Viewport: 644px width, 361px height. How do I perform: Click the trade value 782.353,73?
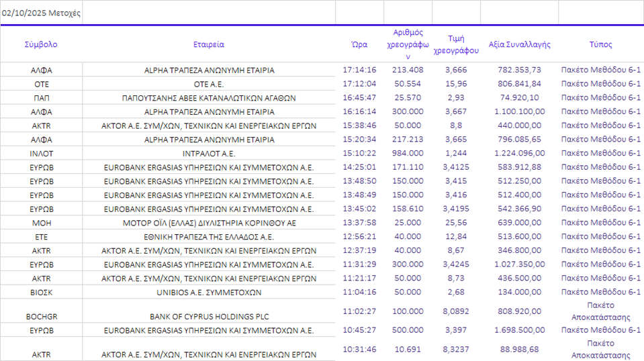click(x=520, y=70)
